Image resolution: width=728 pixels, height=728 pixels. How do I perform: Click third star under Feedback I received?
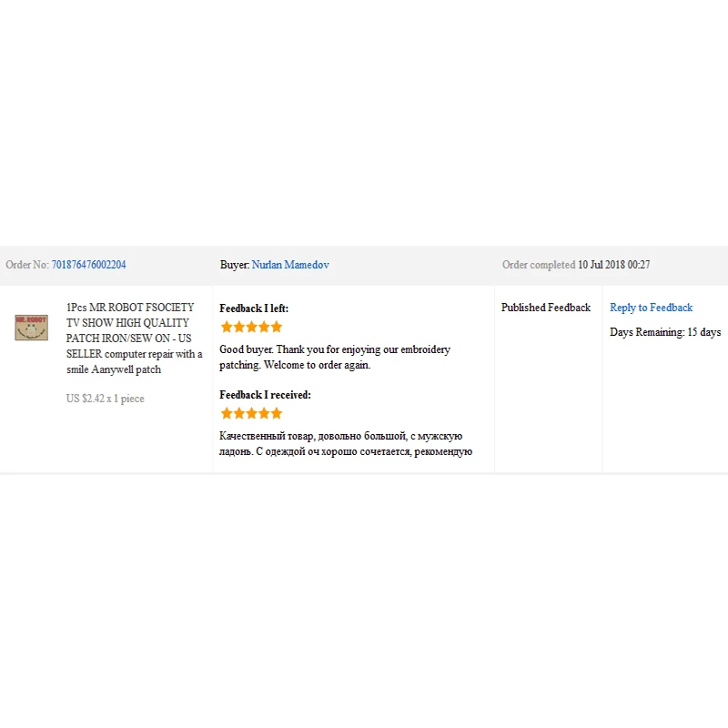click(252, 413)
